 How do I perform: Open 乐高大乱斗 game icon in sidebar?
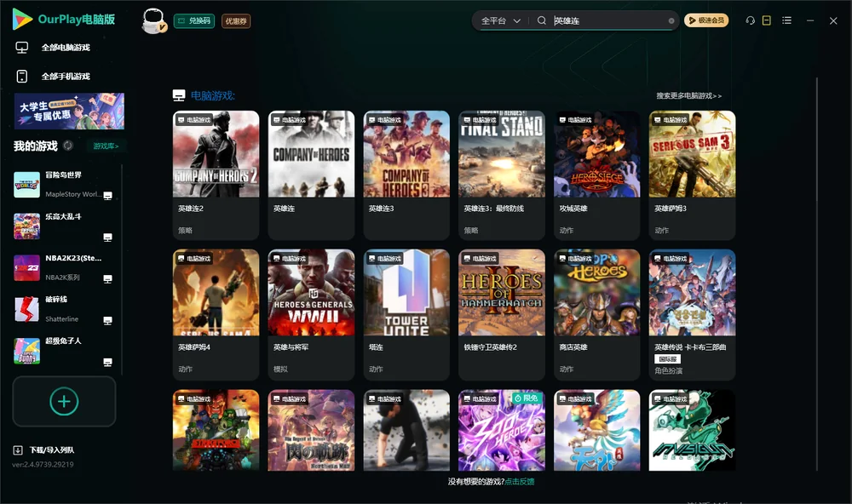point(26,226)
